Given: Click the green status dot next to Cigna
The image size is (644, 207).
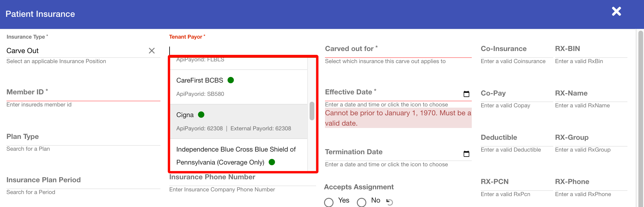Looking at the screenshot, I should [201, 115].
